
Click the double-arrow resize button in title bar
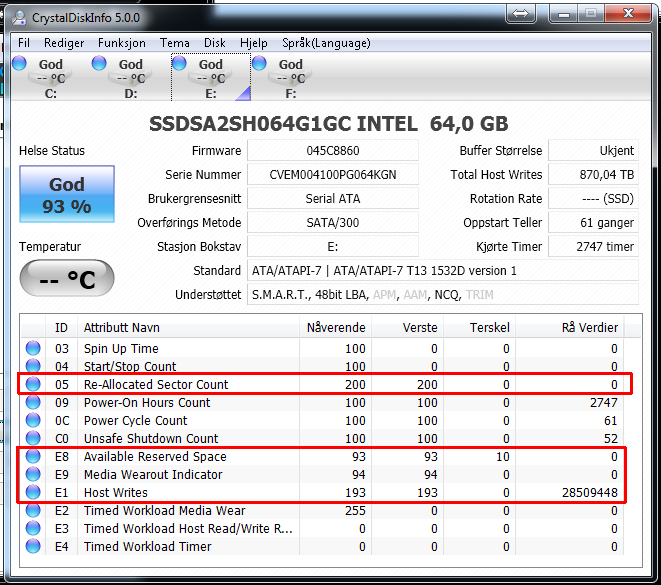point(521,14)
